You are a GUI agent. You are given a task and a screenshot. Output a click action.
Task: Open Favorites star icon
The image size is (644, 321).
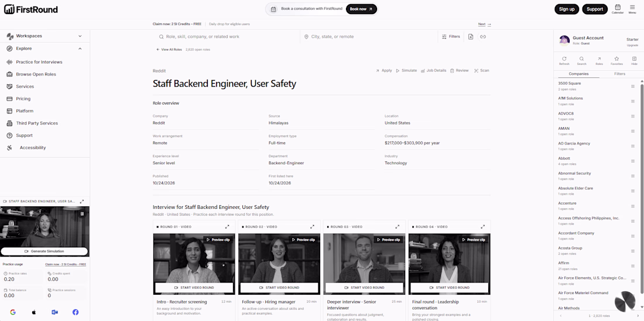pos(616,61)
